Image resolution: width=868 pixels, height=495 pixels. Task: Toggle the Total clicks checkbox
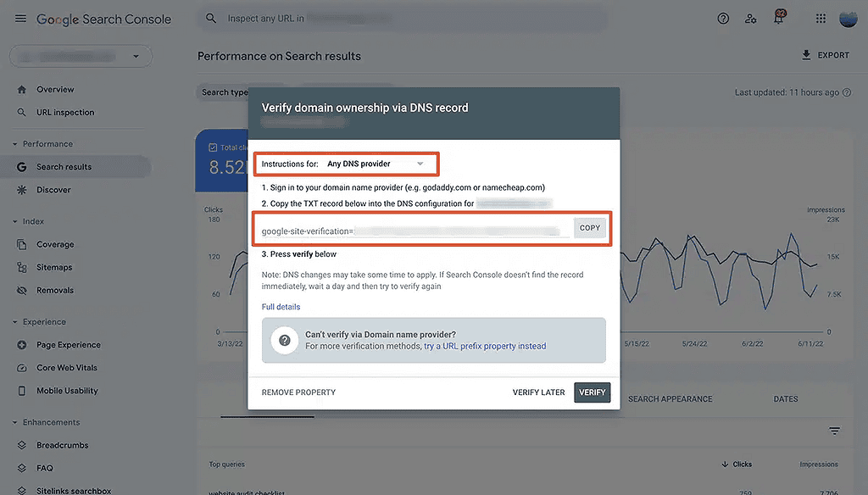tap(213, 147)
